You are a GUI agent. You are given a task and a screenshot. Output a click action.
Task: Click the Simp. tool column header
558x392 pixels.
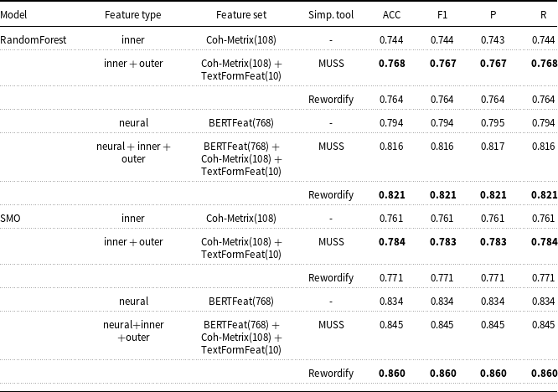[x=331, y=15]
